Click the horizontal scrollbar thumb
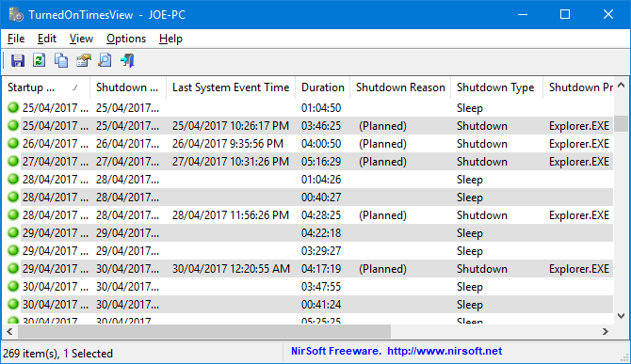This screenshot has width=631, height=364. pos(204,331)
